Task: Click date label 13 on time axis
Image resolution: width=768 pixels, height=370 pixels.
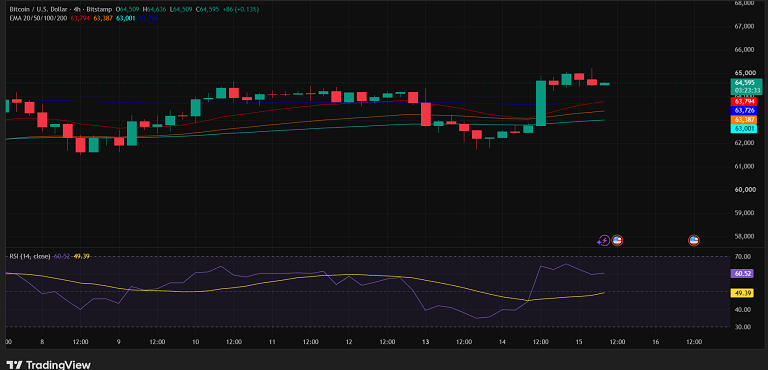Action: [x=426, y=342]
